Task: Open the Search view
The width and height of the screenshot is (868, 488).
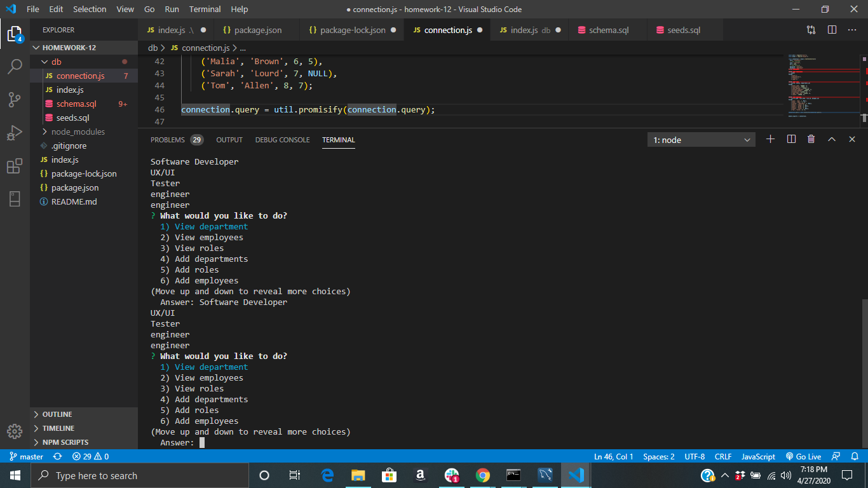Action: tap(15, 66)
